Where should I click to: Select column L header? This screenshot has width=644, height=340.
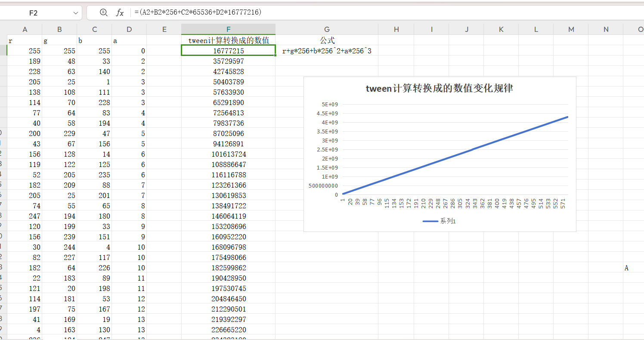(x=536, y=29)
